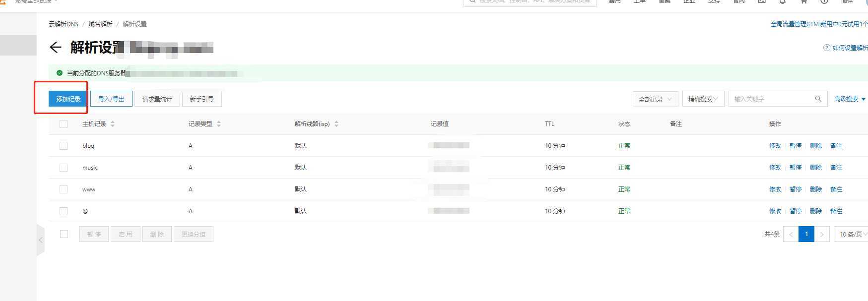Sort by the 解析线路(isp) column arrows

point(336,124)
